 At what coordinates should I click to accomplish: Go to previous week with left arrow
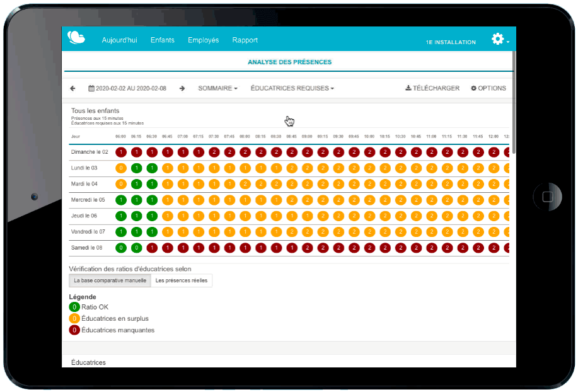(x=72, y=88)
